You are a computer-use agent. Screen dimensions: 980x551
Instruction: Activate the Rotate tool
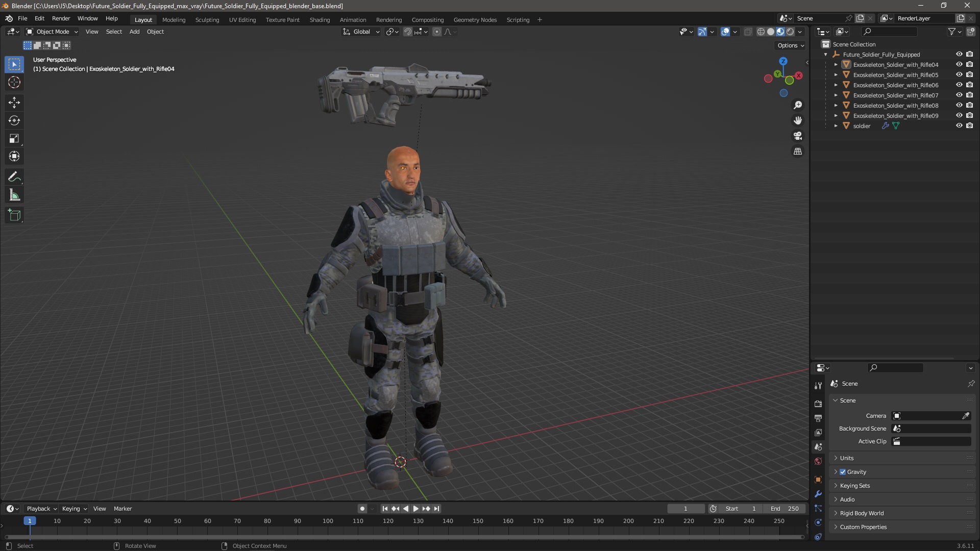click(14, 120)
